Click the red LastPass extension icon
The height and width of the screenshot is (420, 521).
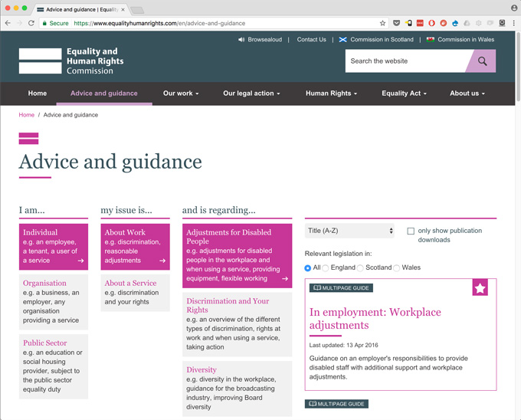[420, 23]
